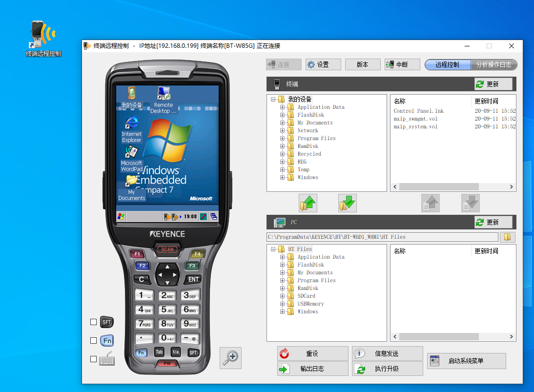Click 中断 to disconnect
The width and height of the screenshot is (534, 392).
click(x=402, y=64)
